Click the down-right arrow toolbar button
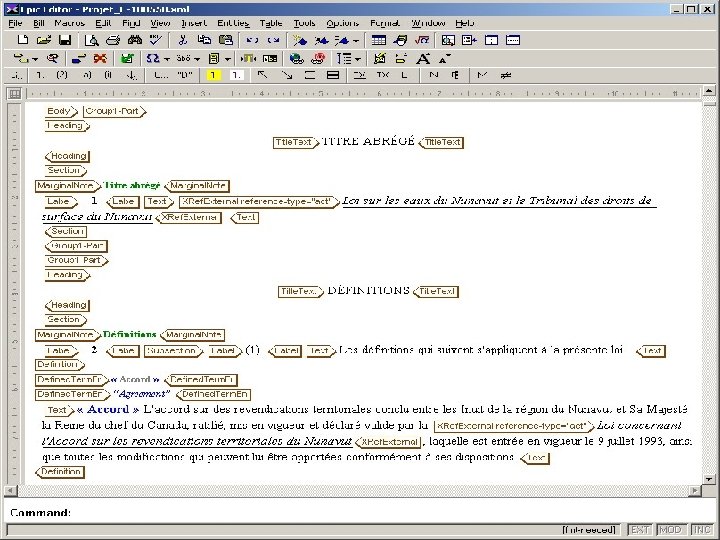The height and width of the screenshot is (540, 720). pos(287,75)
